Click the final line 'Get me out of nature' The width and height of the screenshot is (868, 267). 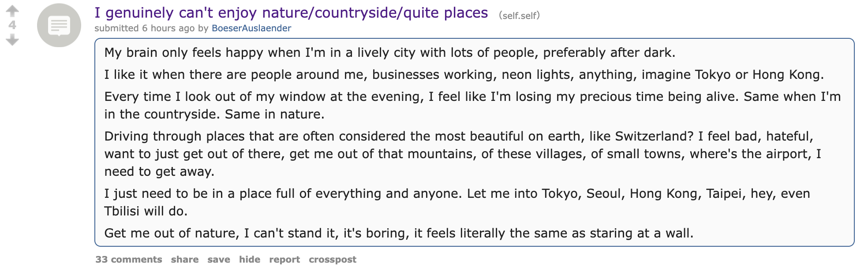click(x=399, y=233)
